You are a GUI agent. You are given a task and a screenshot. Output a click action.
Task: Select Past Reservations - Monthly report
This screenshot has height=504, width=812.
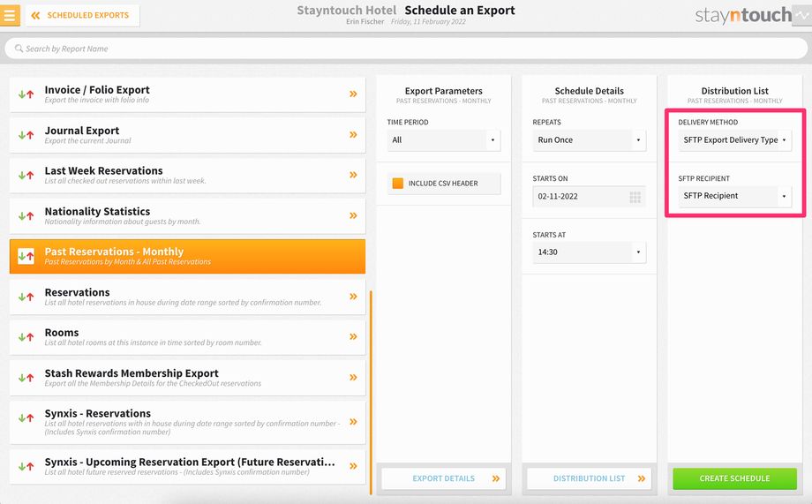(187, 256)
